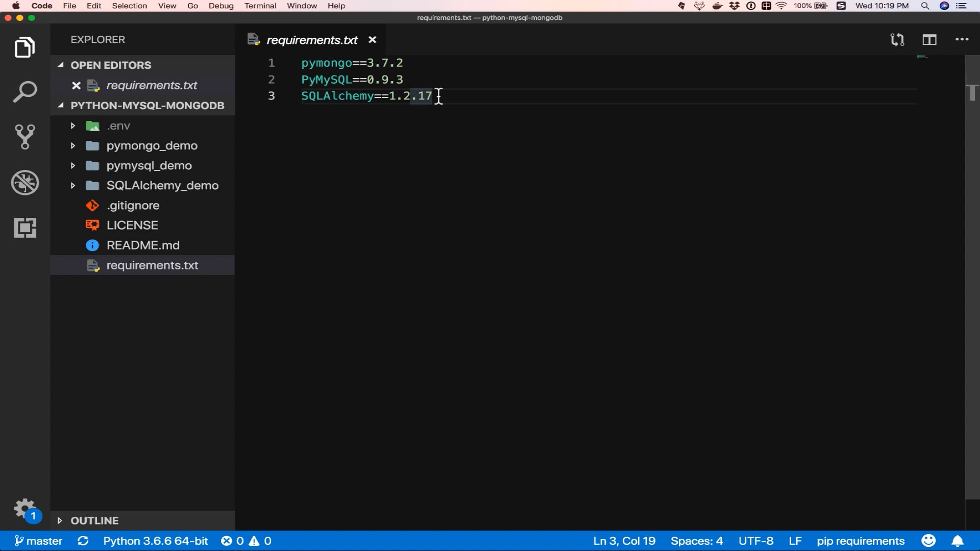
Task: Open the Search view icon
Action: pyautogui.click(x=24, y=92)
